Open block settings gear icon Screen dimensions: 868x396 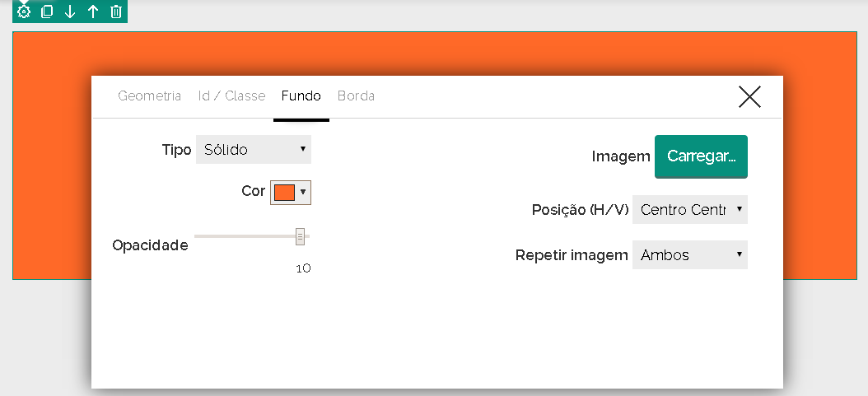24,12
